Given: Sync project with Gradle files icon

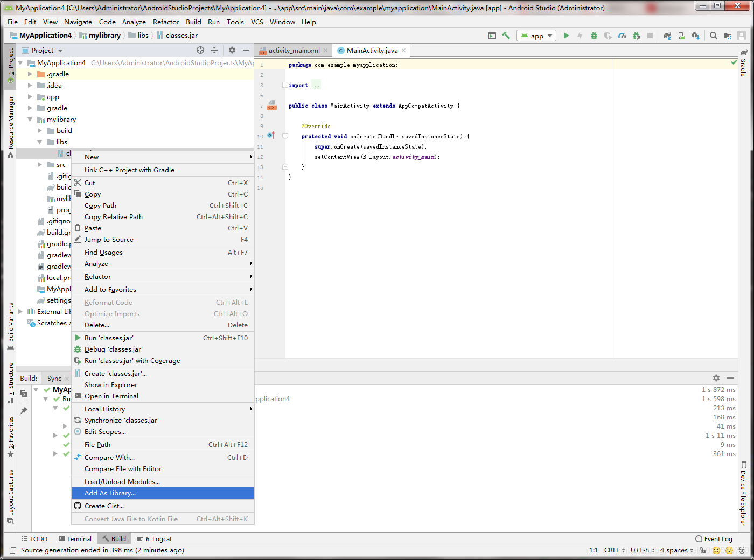Looking at the screenshot, I should [x=667, y=36].
